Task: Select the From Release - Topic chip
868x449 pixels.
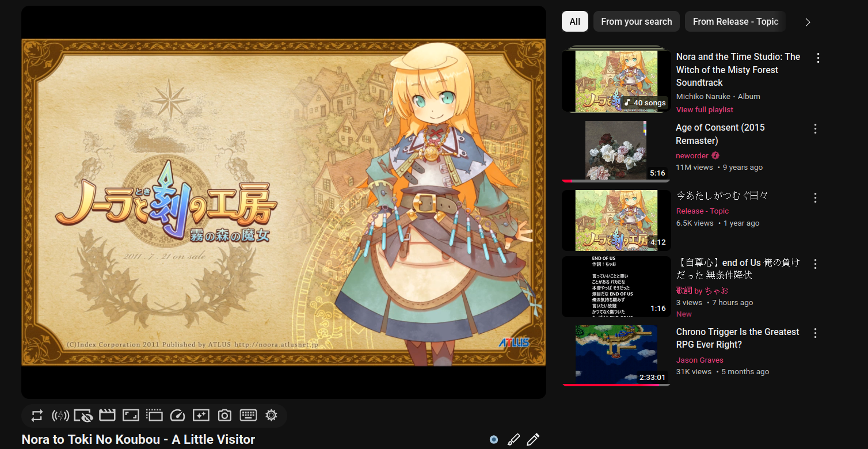Action: (x=736, y=21)
